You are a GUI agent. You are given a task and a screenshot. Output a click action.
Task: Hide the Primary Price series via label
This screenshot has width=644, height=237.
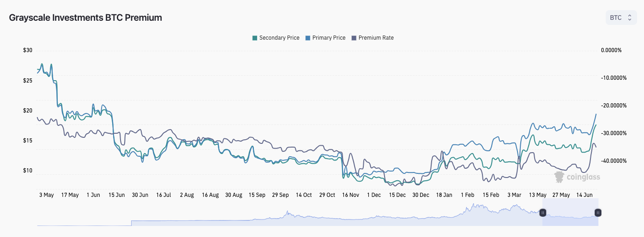pos(329,38)
